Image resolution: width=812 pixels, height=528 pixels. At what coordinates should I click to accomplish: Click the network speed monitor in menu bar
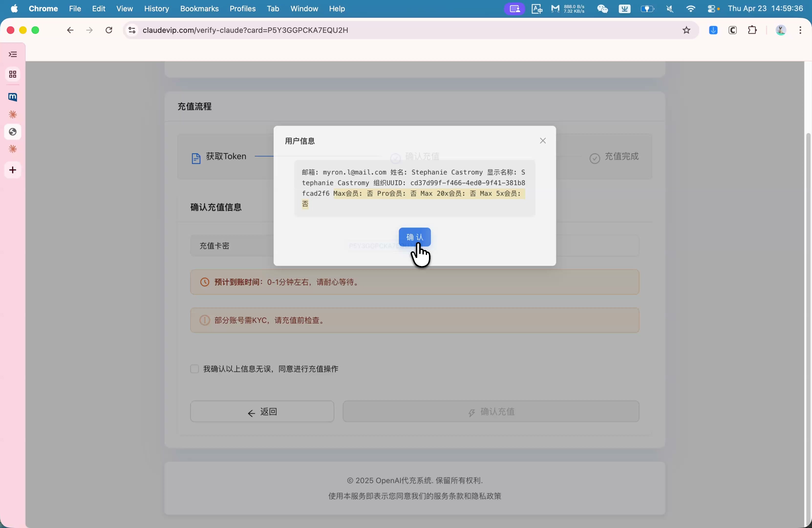(568, 9)
